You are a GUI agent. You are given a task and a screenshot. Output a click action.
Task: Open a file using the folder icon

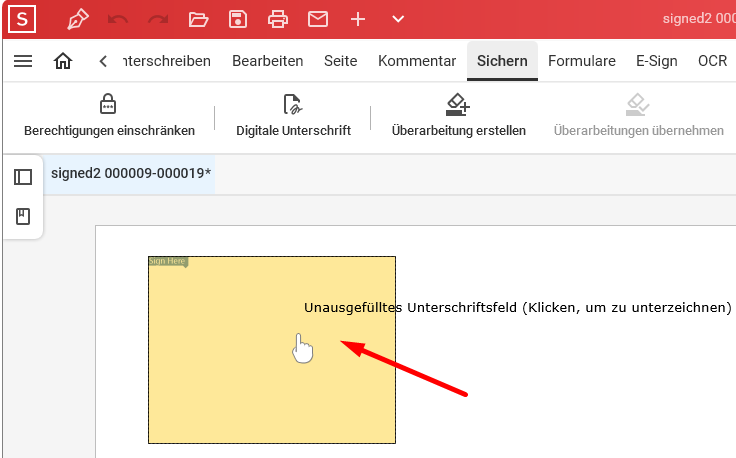pyautogui.click(x=198, y=19)
